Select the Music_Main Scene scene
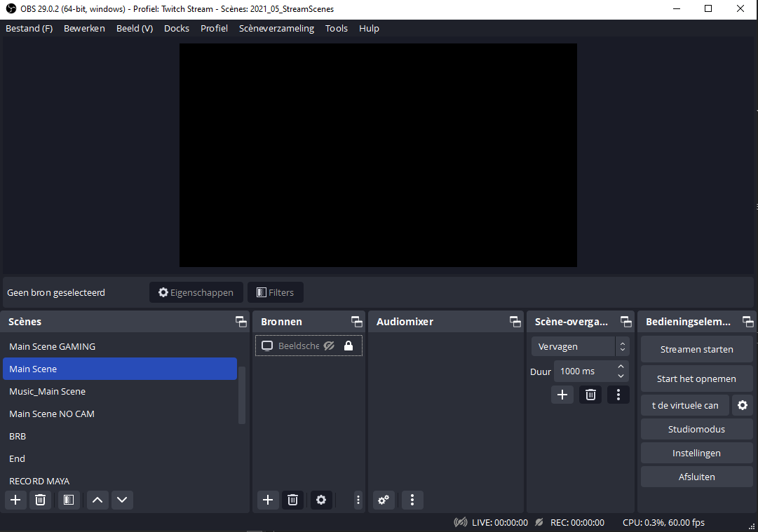Viewport: 758px width, 532px height. pos(120,391)
